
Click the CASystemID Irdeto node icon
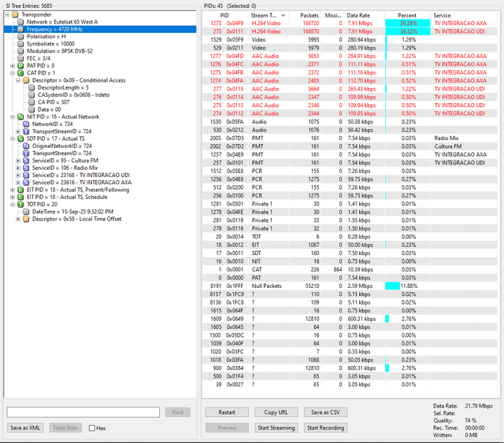point(31,94)
